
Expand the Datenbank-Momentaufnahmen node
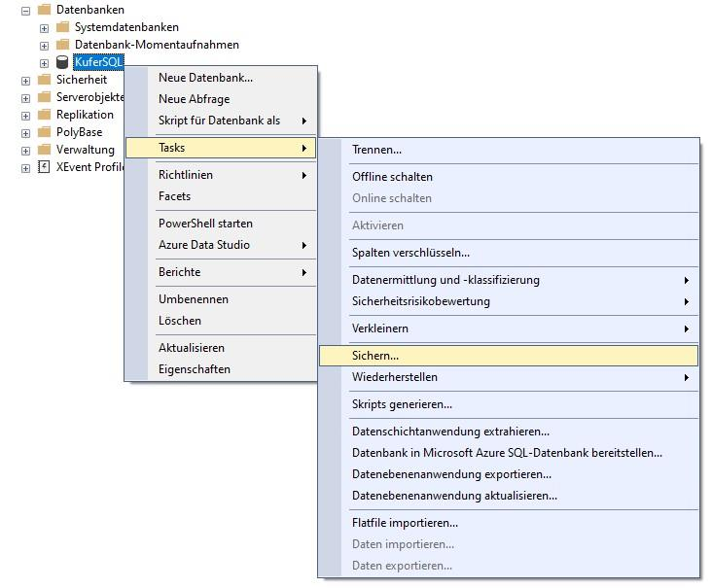[x=44, y=46]
